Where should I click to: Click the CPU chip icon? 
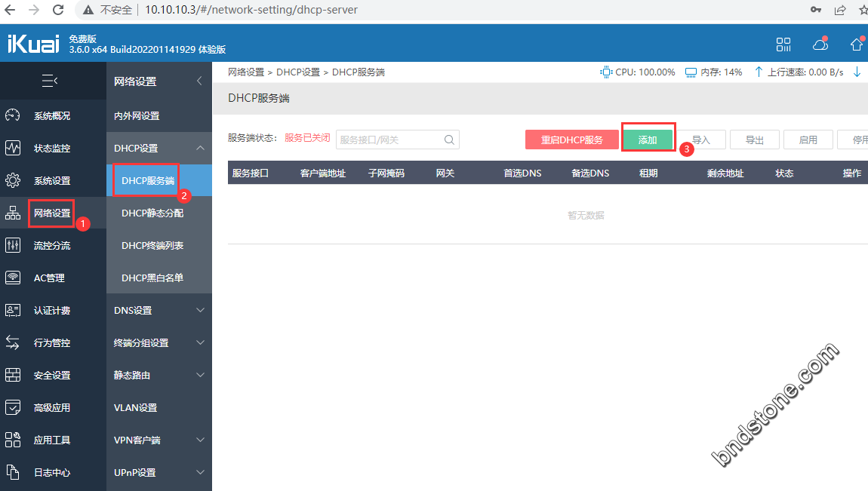point(606,72)
